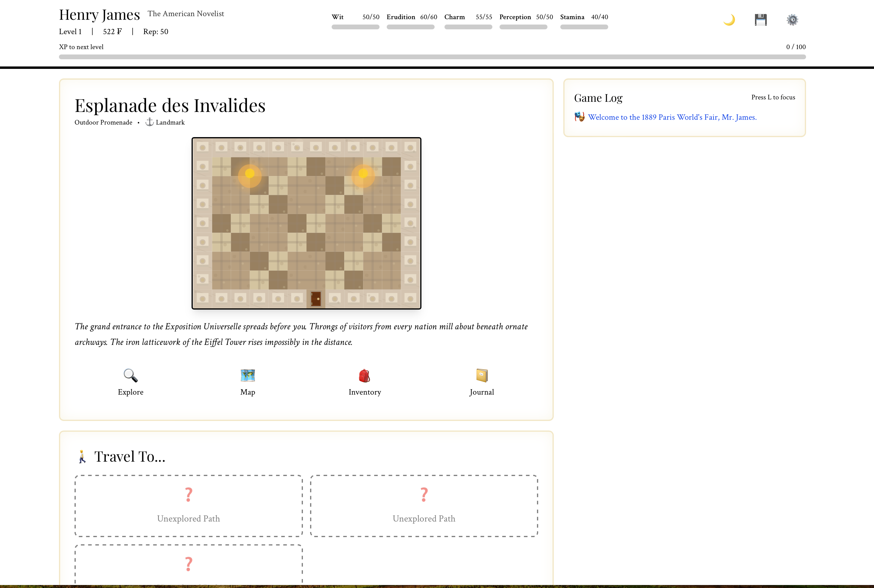Image resolution: width=874 pixels, height=588 pixels.
Task: Open the Map icon
Action: pos(248,375)
